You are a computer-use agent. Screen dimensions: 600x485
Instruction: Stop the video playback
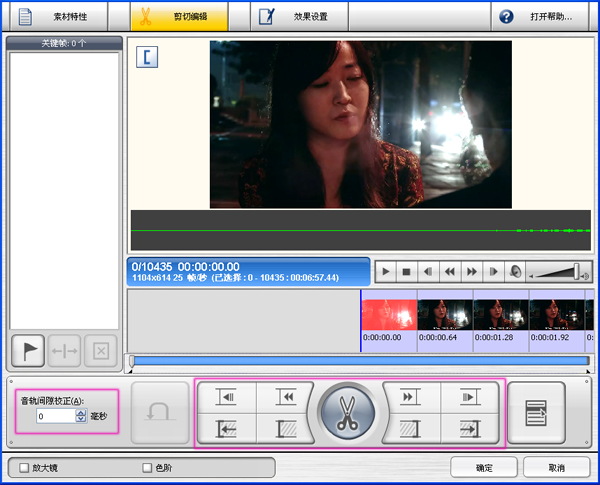(407, 272)
